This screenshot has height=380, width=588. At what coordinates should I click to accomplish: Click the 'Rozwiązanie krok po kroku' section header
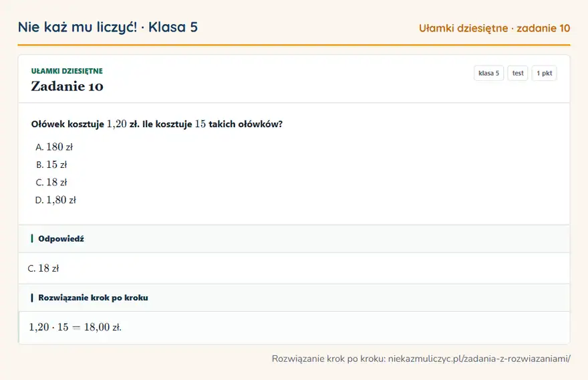(x=294, y=298)
